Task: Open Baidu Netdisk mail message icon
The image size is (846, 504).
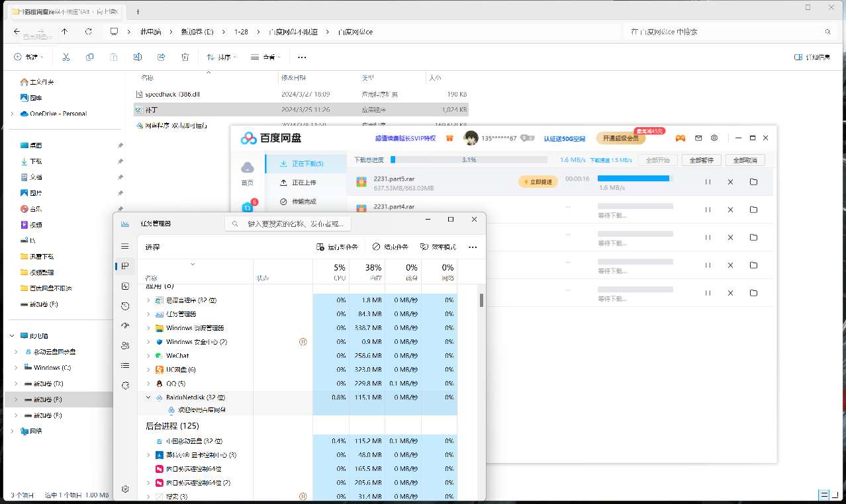Action: click(698, 138)
